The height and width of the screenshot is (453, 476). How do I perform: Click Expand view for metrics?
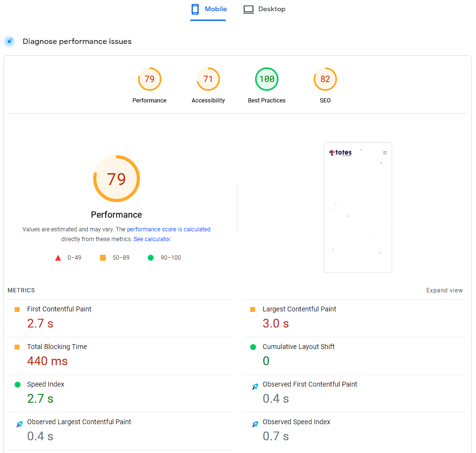444,290
